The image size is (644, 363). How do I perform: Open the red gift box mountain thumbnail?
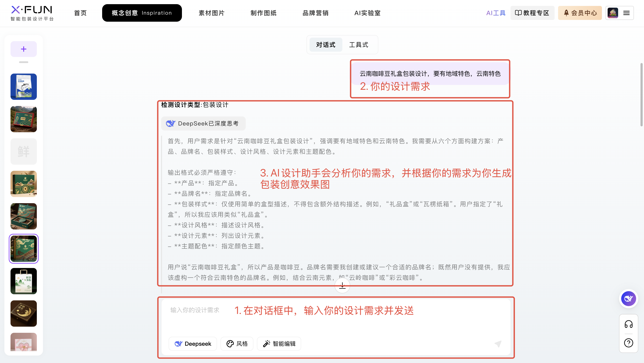(24, 119)
